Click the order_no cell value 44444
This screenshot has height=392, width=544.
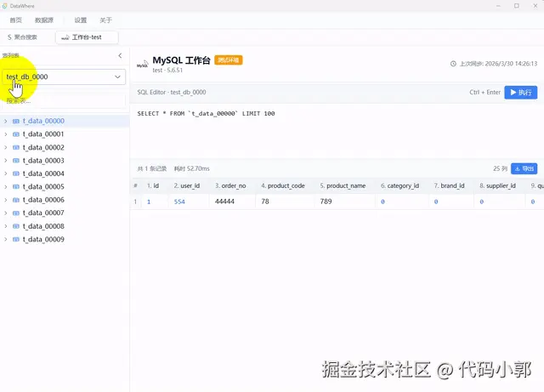click(x=224, y=202)
